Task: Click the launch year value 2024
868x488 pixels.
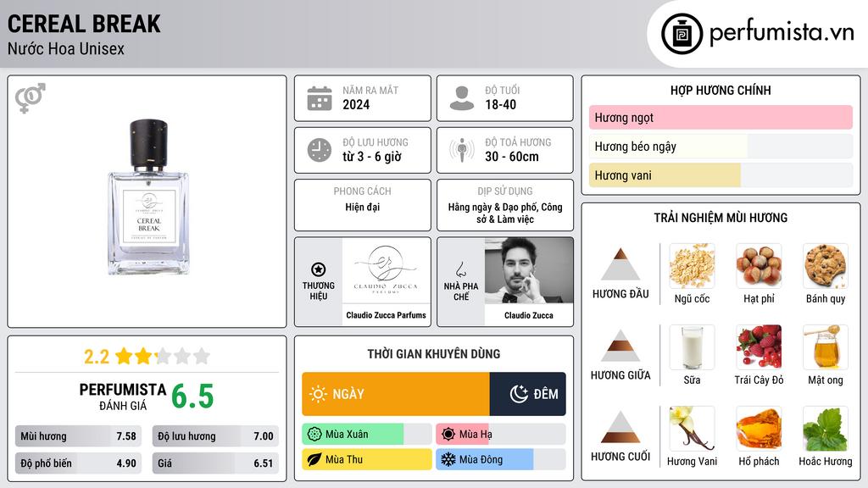Action: [x=356, y=104]
